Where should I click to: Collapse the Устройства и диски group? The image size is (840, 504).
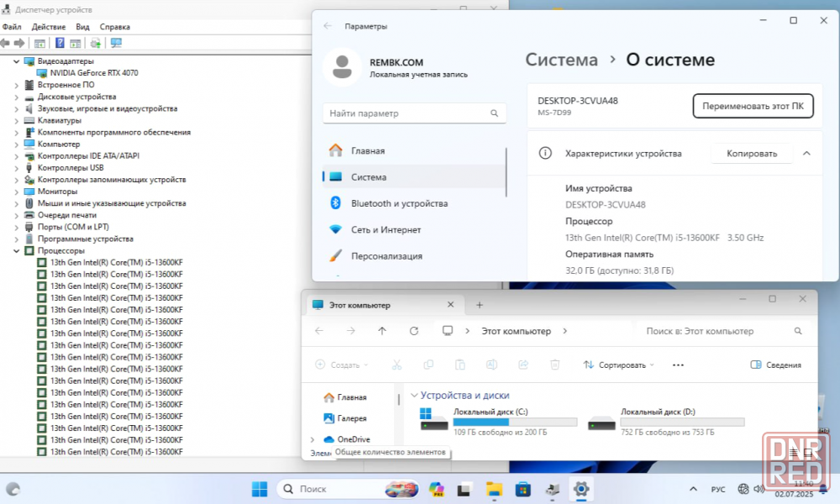point(413,396)
